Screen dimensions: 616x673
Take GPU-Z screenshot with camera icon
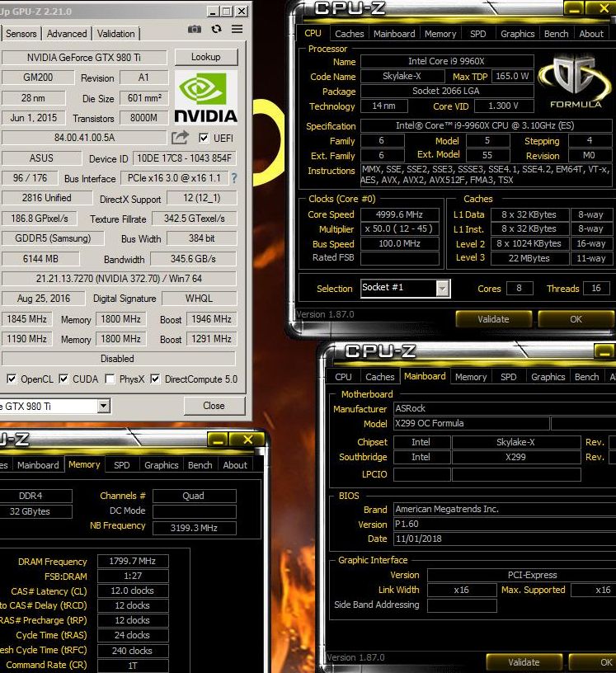click(195, 29)
